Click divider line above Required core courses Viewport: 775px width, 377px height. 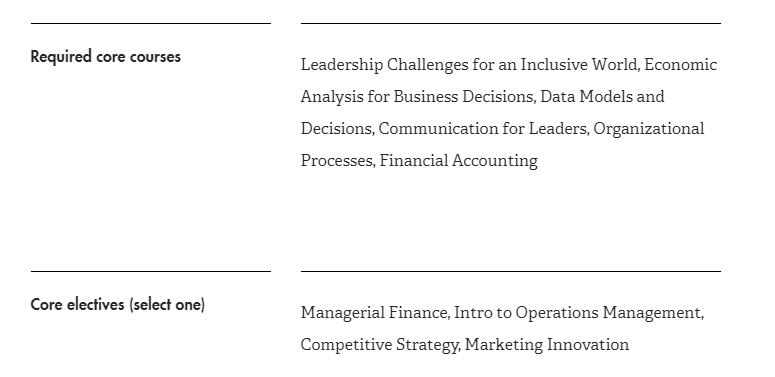point(151,23)
